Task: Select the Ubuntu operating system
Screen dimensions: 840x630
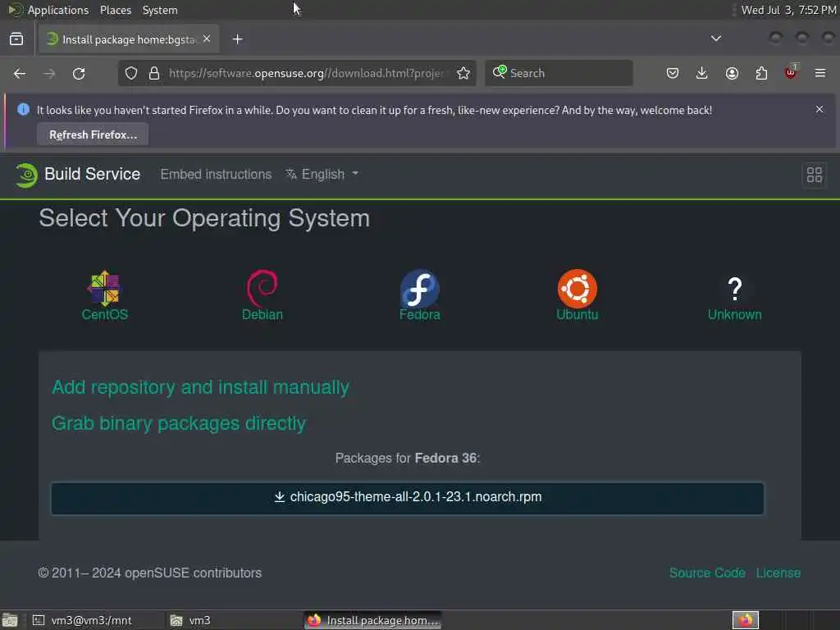Action: [x=577, y=295]
